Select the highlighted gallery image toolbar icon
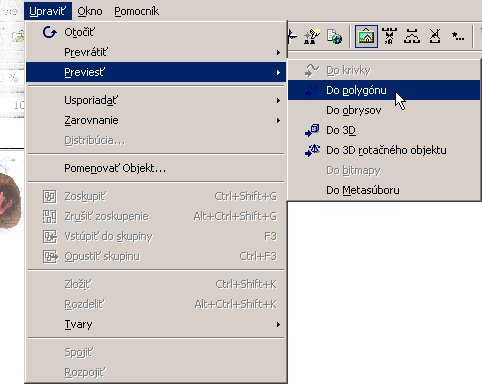Screen dimensions: 482x384 (366, 36)
